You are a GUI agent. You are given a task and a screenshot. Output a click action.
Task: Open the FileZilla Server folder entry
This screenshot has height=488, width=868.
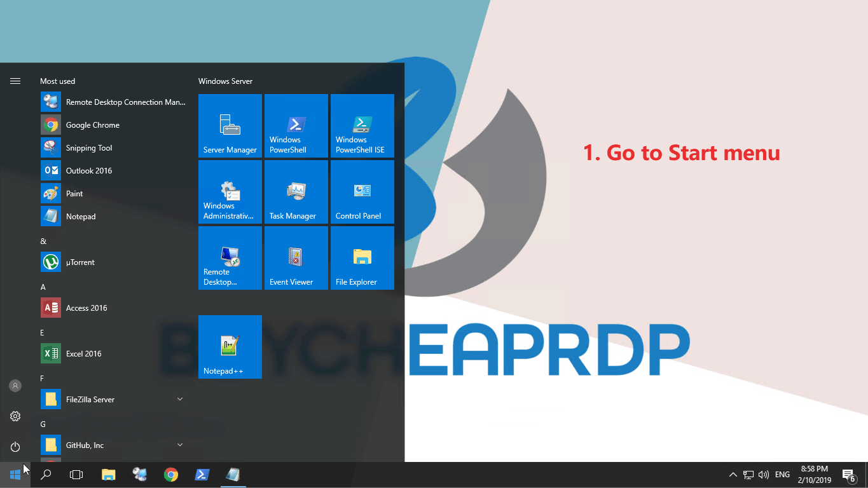(113, 399)
